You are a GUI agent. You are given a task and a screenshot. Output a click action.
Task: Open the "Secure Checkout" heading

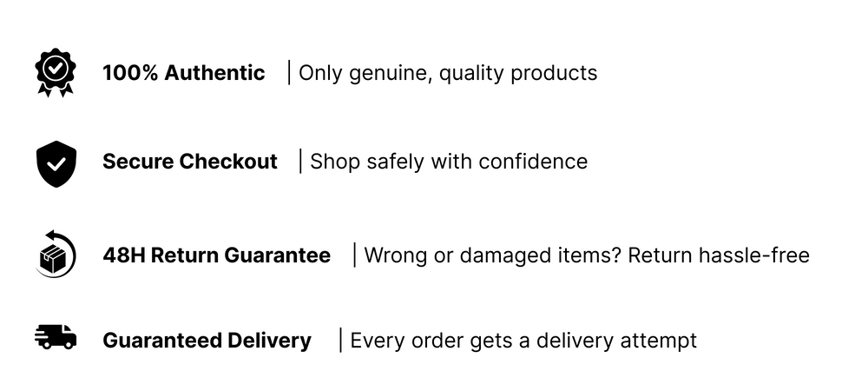pyautogui.click(x=190, y=162)
